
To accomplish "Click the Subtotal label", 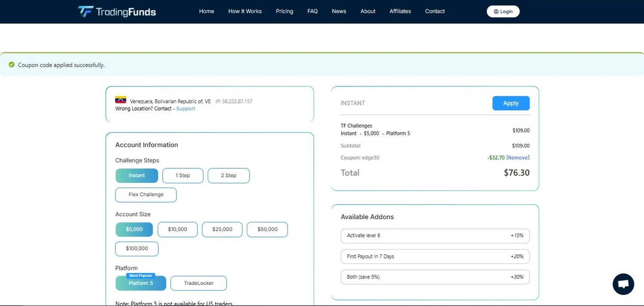I will (x=351, y=146).
